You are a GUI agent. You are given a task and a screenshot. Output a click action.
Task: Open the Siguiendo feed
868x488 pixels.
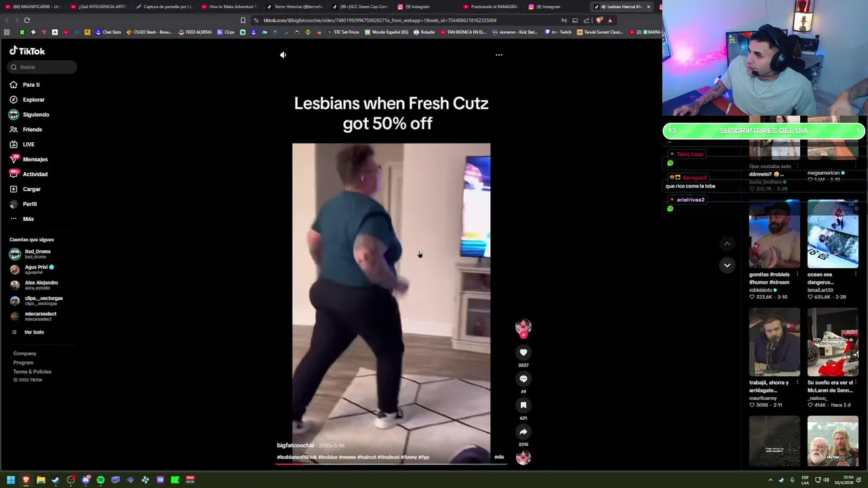pyautogui.click(x=29, y=115)
